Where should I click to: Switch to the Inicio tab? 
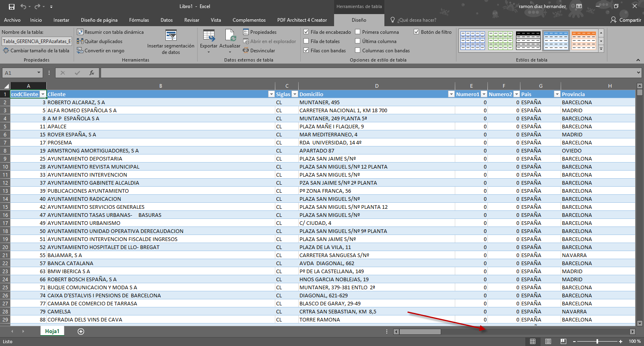pyautogui.click(x=36, y=20)
